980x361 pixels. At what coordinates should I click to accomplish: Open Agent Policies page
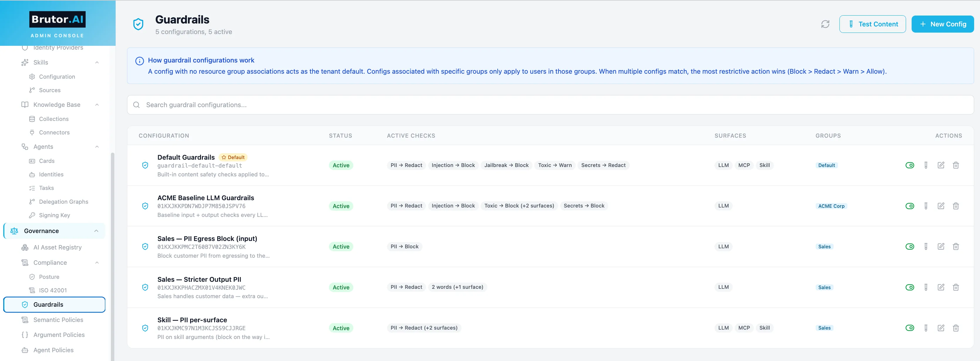click(53, 350)
